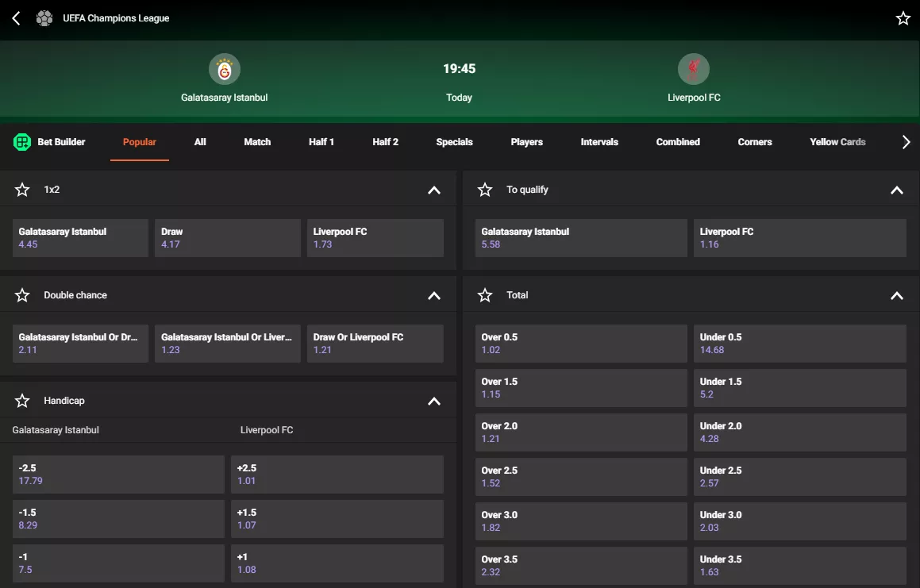This screenshot has width=920, height=588.
Task: Select the Galatasaray Istanbul team crest
Action: click(224, 69)
